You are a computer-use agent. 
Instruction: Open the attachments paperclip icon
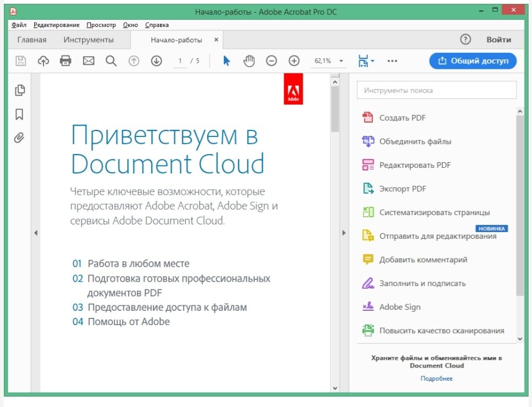point(19,137)
